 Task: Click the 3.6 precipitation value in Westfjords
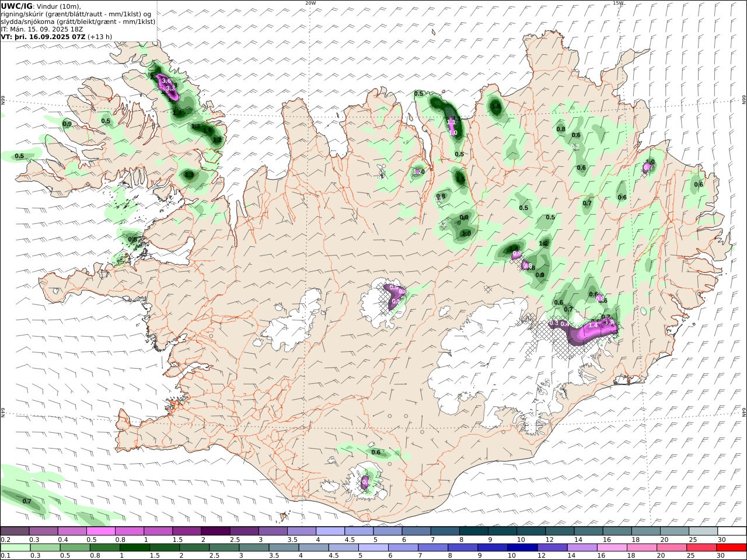(166, 81)
